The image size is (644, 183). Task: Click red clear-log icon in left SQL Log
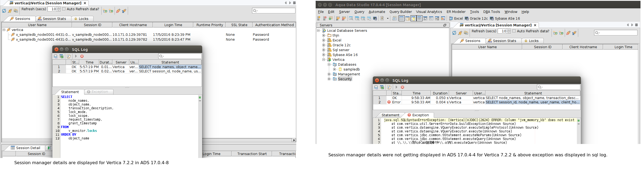pos(82,56)
